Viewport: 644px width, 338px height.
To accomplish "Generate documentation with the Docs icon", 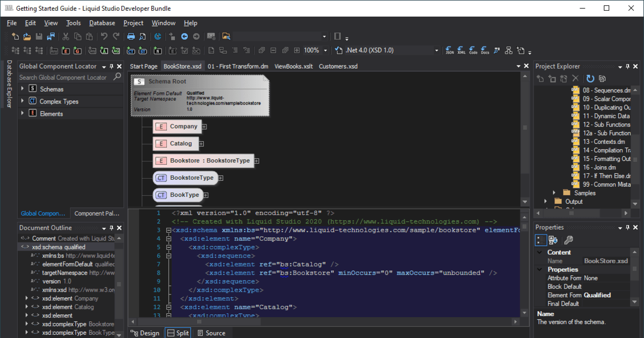I will click(484, 50).
